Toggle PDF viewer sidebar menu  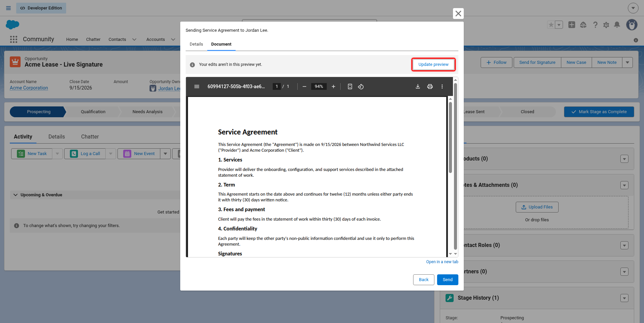click(197, 86)
